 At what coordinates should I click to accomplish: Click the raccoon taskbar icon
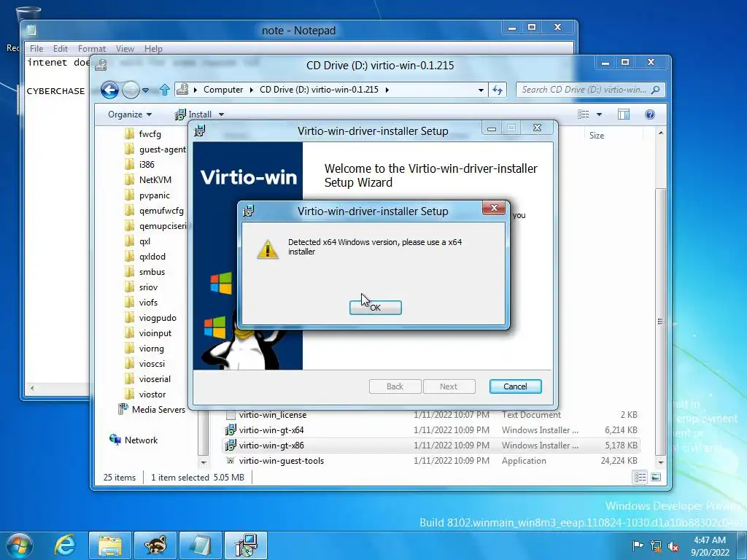[155, 545]
